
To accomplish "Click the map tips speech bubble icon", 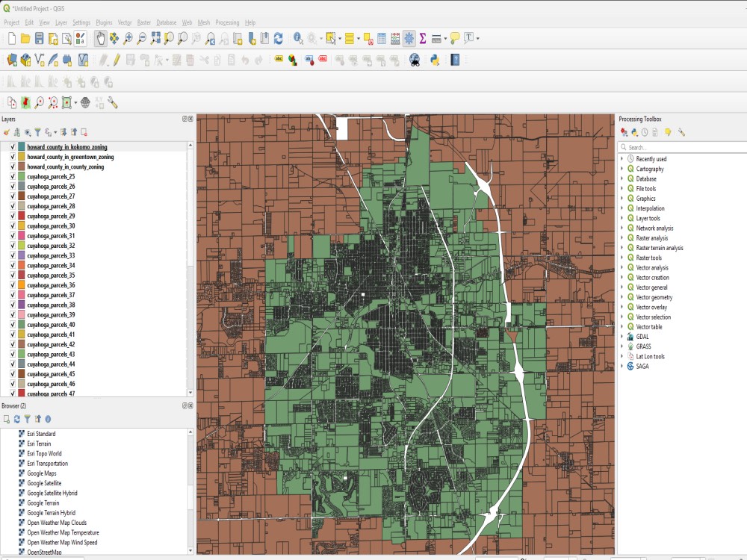I will pos(455,39).
